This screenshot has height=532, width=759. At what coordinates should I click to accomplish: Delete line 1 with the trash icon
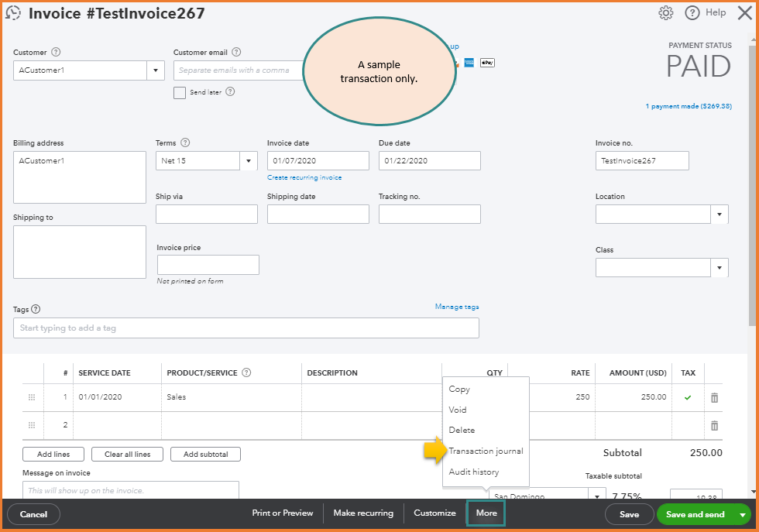(x=714, y=398)
